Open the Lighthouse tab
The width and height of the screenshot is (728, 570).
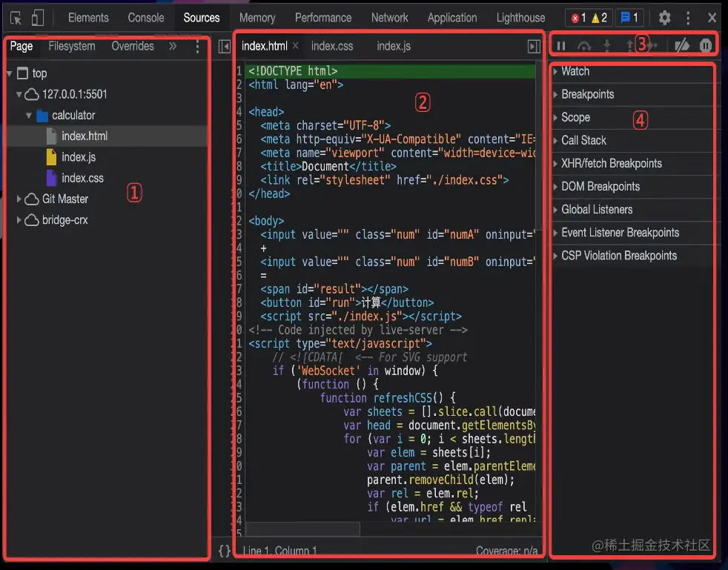point(521,18)
